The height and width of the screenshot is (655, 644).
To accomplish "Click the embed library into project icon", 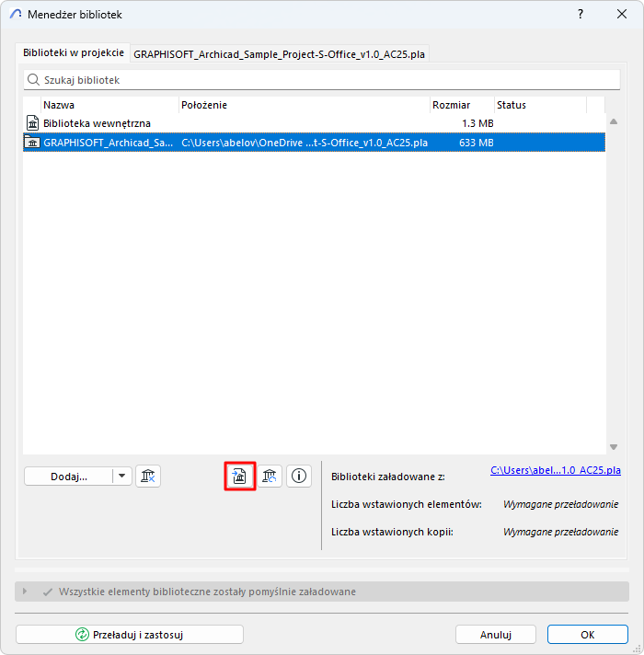I will 240,476.
